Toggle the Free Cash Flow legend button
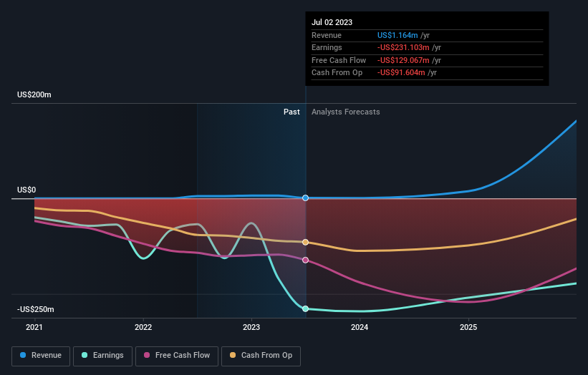 point(177,356)
